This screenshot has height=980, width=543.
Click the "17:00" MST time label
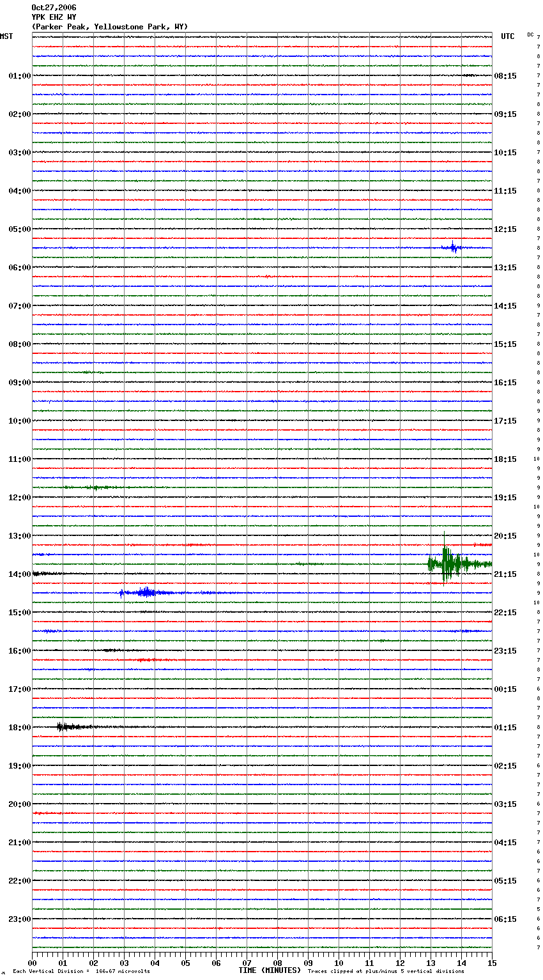(20, 689)
